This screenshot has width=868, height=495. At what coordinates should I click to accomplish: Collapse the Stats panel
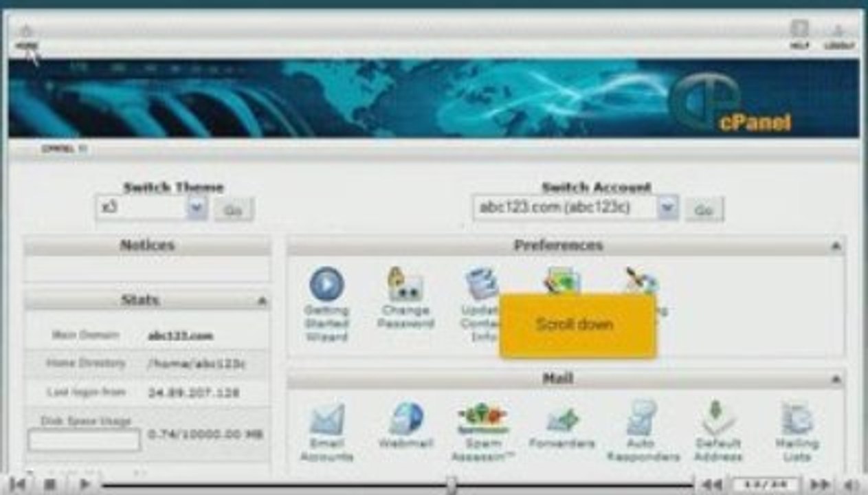(x=262, y=301)
